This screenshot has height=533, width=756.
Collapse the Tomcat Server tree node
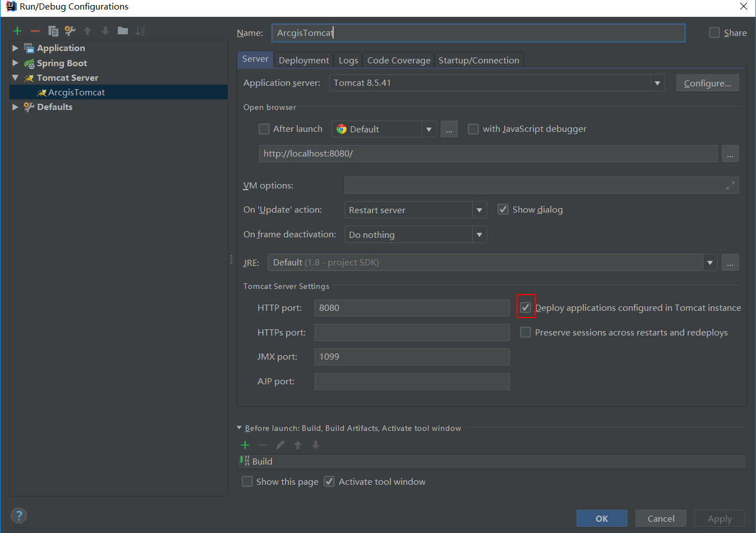[x=15, y=77]
